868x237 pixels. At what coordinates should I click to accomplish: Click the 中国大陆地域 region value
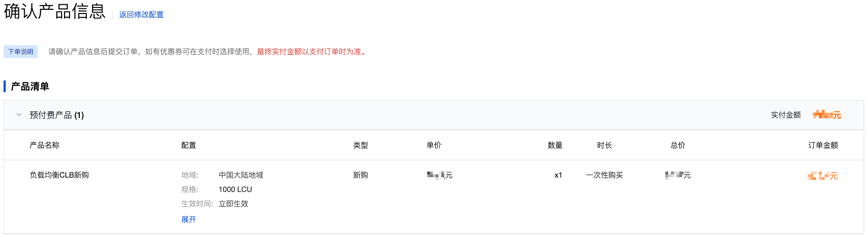(x=240, y=175)
